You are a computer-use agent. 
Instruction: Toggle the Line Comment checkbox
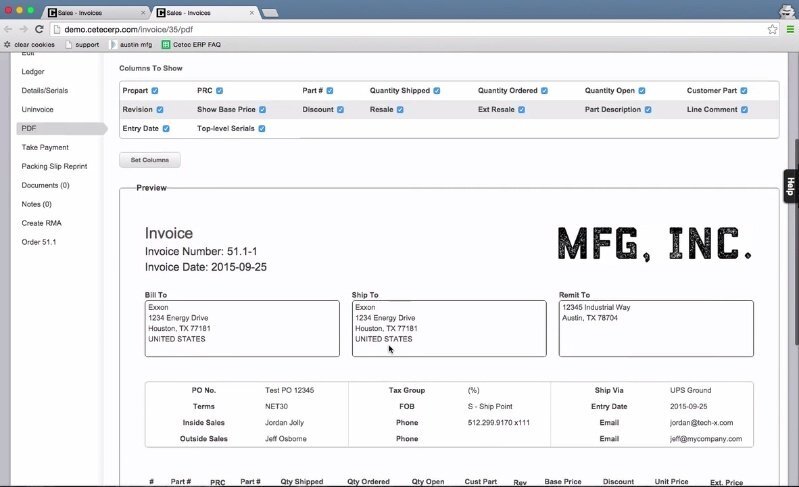click(x=744, y=110)
